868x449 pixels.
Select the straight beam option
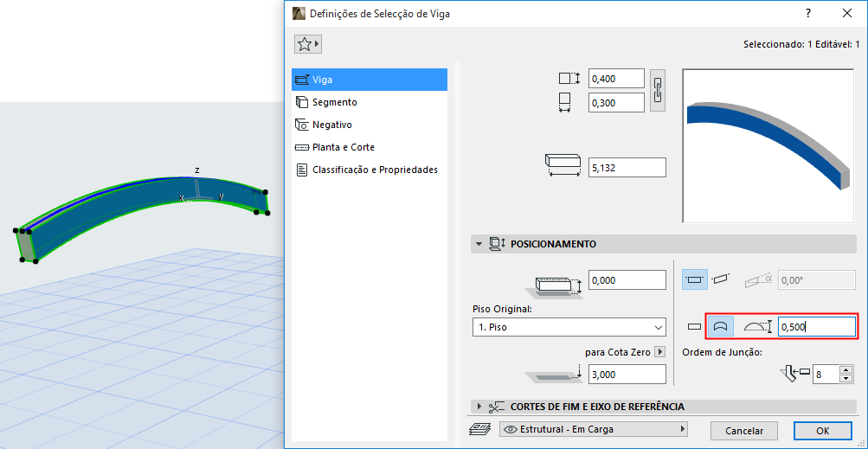point(694,327)
